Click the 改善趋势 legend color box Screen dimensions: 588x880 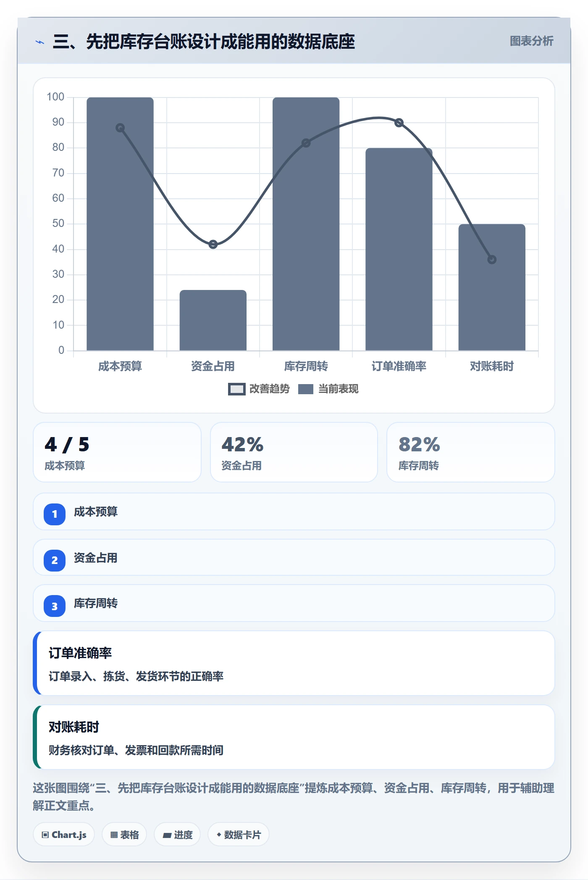coord(237,389)
